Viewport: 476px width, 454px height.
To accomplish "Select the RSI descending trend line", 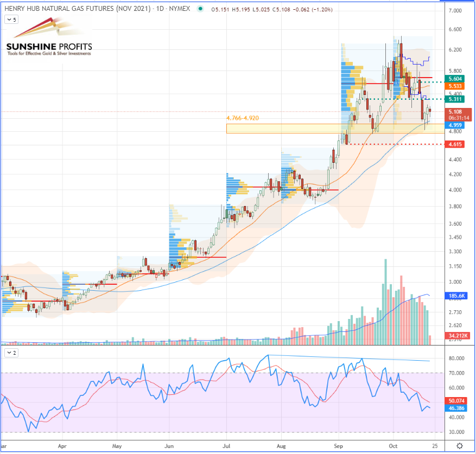I will tap(349, 358).
